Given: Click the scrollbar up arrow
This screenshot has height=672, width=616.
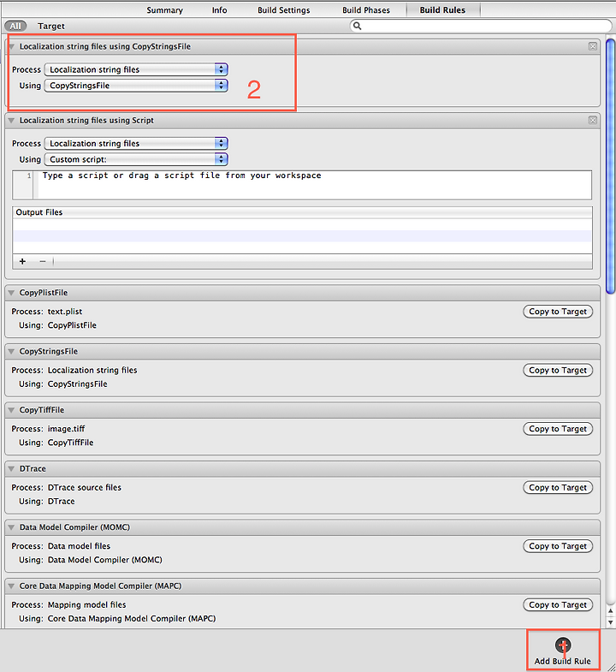Looking at the screenshot, I should [610, 611].
